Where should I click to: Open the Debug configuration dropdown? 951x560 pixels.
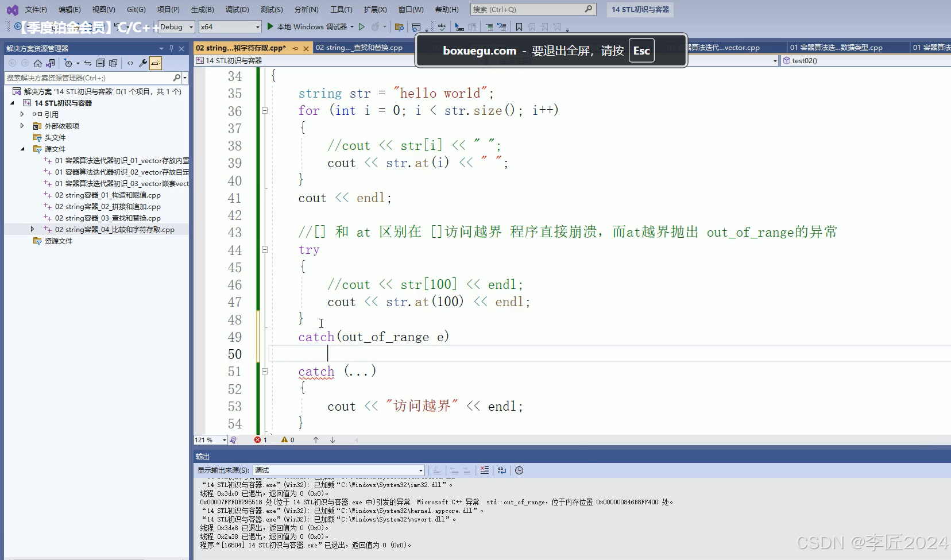click(x=176, y=27)
